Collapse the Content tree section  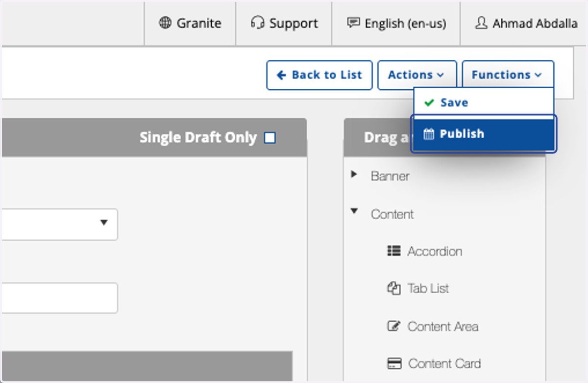pos(354,212)
